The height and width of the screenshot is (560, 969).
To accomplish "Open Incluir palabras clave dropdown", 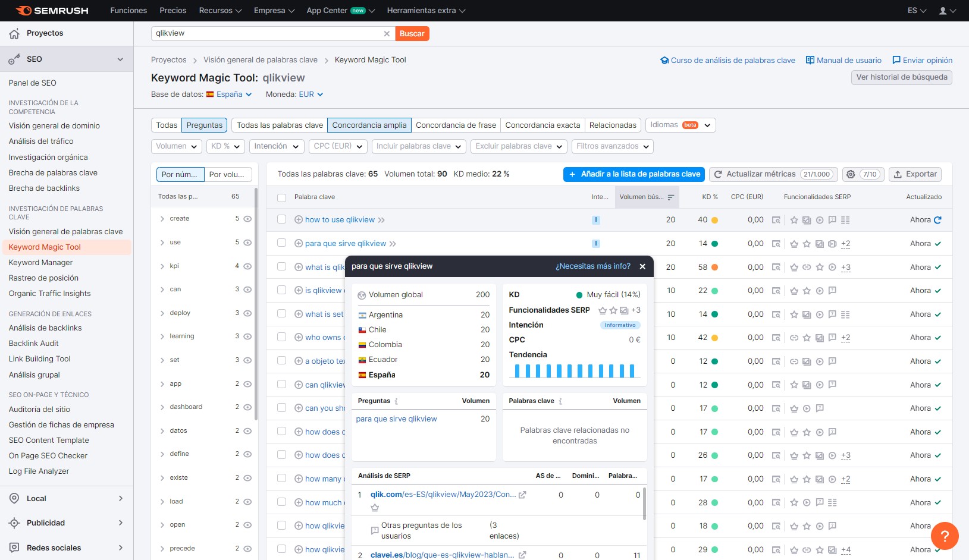I will (x=419, y=146).
